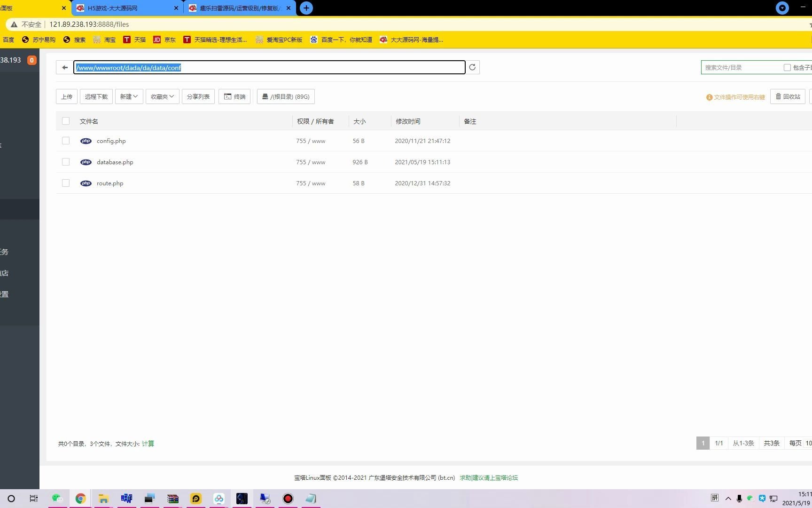Open Task View on the taskbar
This screenshot has height=508, width=812.
(x=34, y=499)
